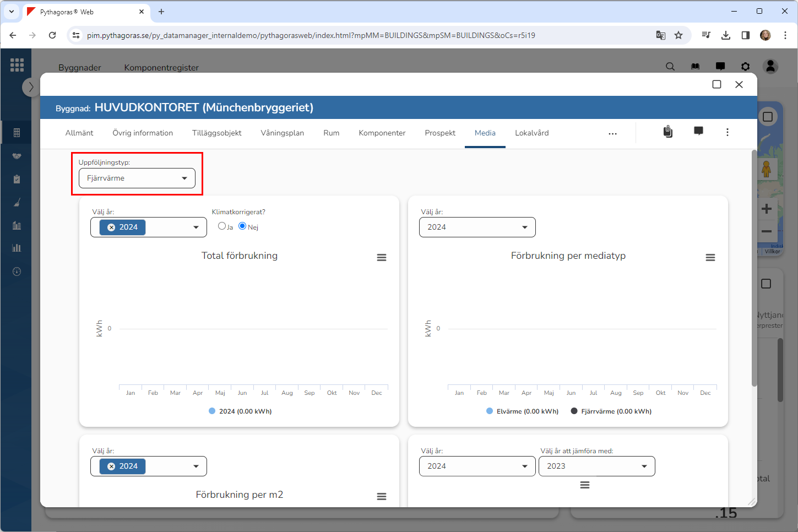
Task: Toggle 2024 legend series in Total förbrukning
Action: (x=240, y=411)
